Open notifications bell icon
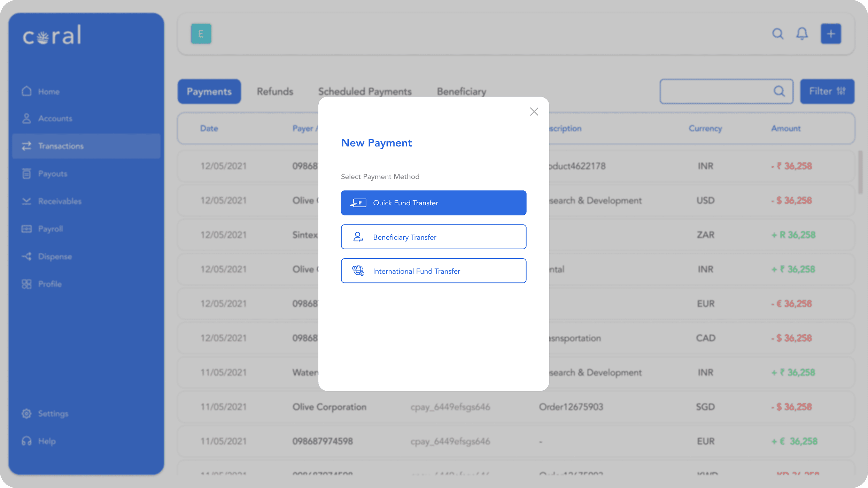The width and height of the screenshot is (868, 488). click(802, 34)
